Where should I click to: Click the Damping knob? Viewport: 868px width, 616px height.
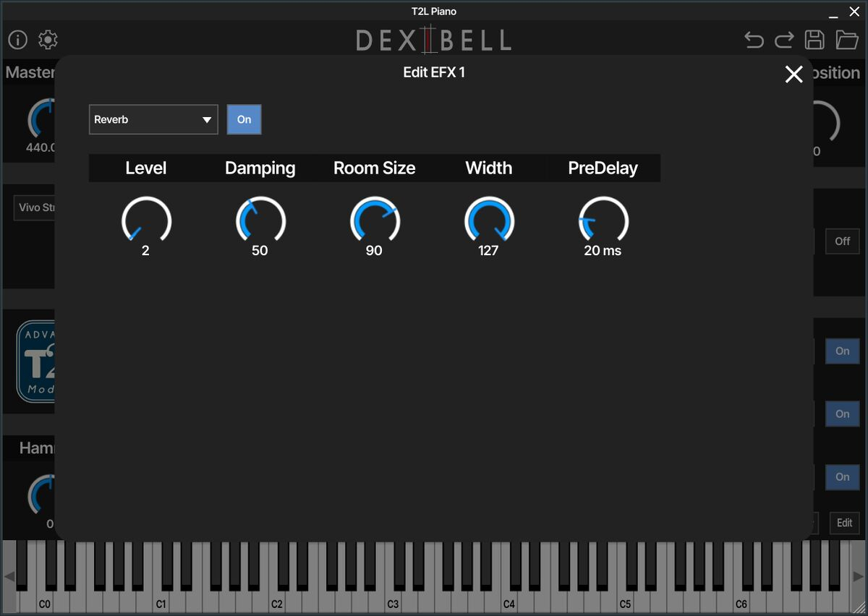pyautogui.click(x=260, y=220)
